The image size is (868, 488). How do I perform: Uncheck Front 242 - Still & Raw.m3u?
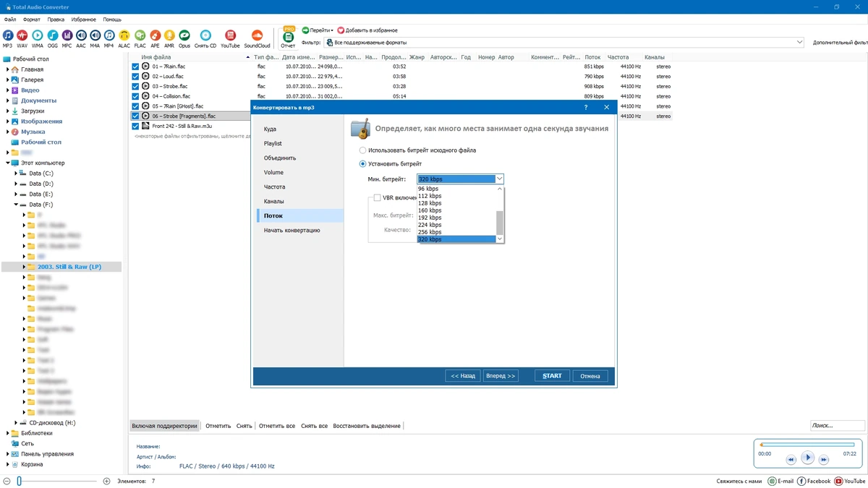(135, 126)
